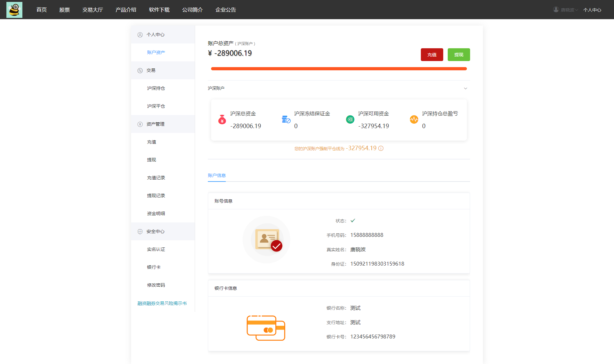This screenshot has height=364, width=614.
Task: Select 提现记录 in the sidebar
Action: (156, 195)
